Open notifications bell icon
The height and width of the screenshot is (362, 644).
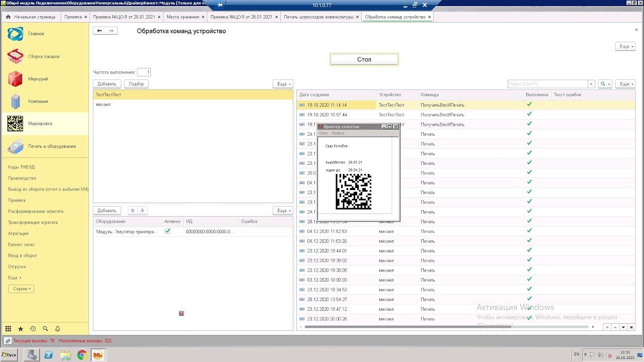pos(57,329)
